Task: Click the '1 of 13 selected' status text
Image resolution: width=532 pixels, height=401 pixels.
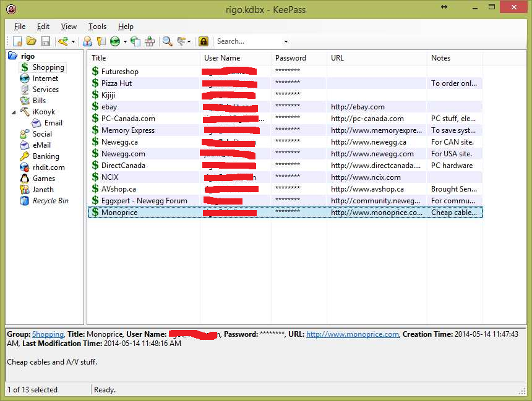Action: [33, 390]
